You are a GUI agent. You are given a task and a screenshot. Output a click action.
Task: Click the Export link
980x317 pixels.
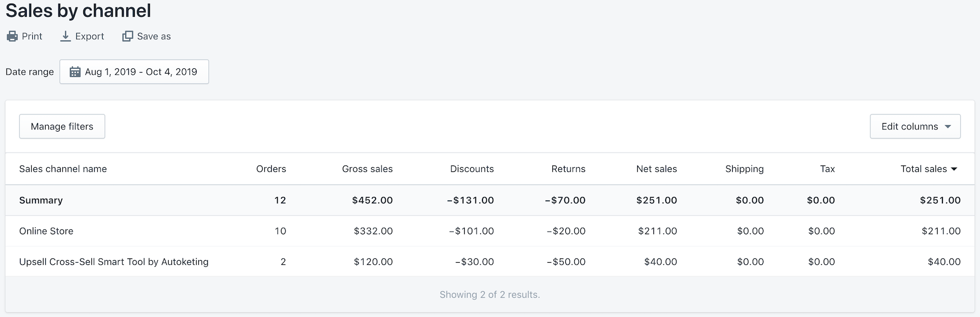(90, 36)
